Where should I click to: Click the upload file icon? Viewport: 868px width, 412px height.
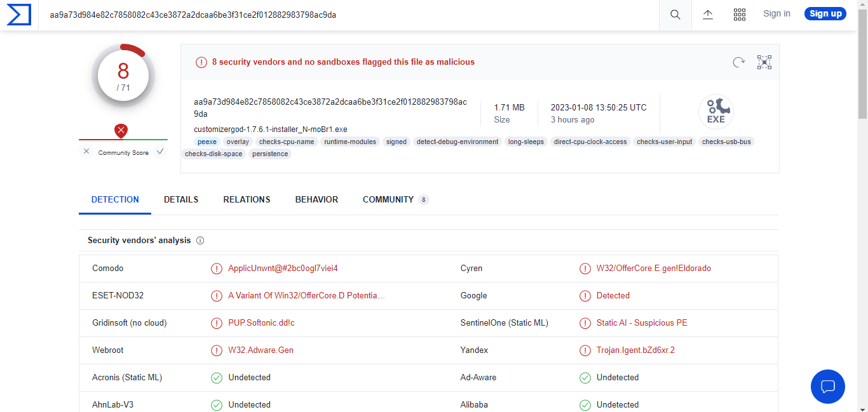point(708,15)
